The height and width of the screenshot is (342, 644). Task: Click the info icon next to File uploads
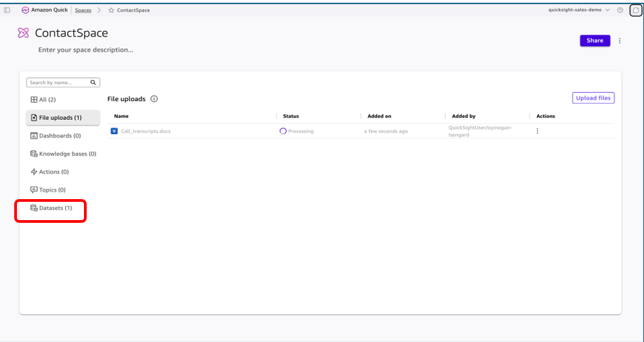point(154,99)
